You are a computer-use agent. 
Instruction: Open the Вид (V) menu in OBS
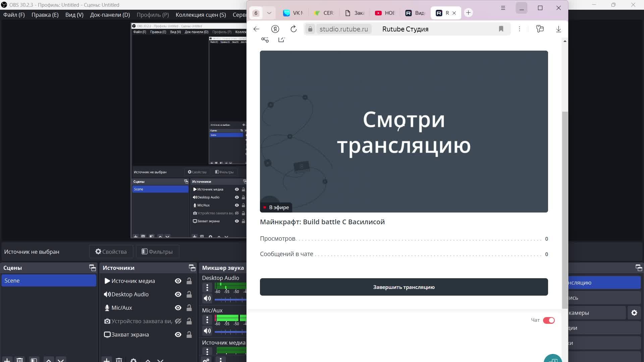click(x=74, y=15)
